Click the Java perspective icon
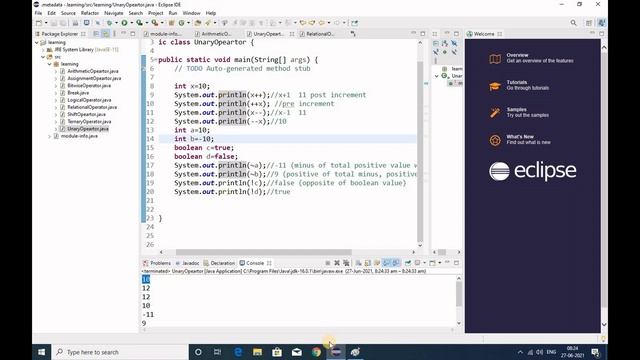Viewport: 640px width, 360px height. (602, 23)
